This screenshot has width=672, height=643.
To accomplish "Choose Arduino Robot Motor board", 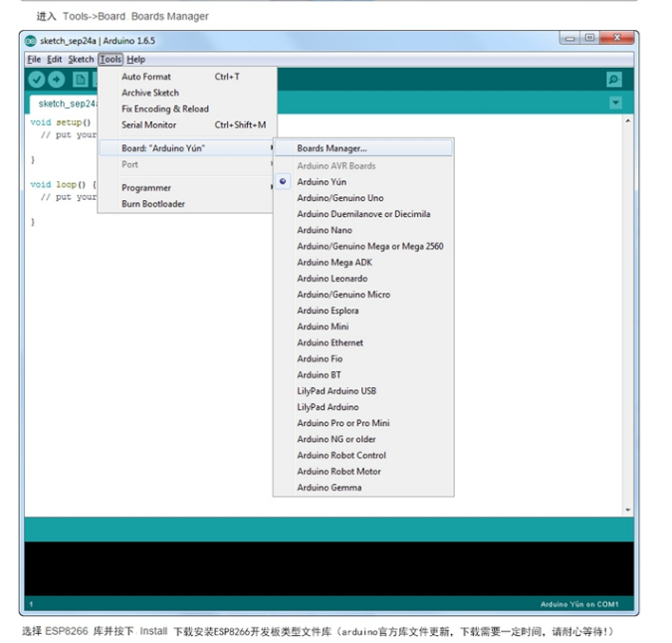I will click(363, 471).
